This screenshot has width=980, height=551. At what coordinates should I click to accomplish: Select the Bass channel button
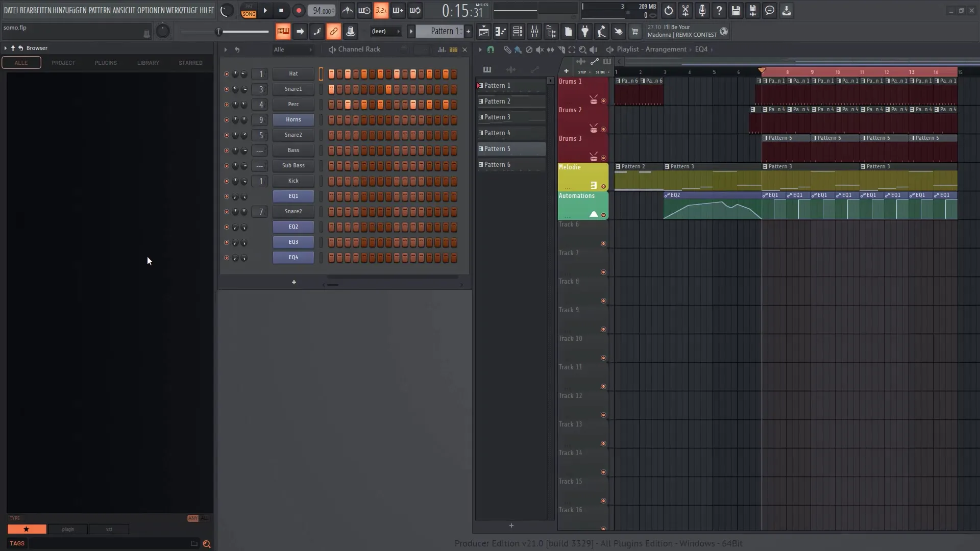[293, 151]
